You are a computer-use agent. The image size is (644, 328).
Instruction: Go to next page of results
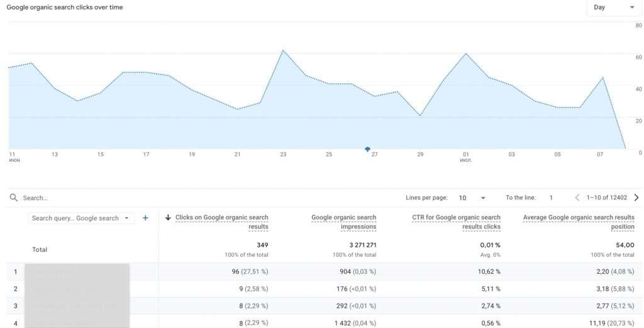(636, 198)
